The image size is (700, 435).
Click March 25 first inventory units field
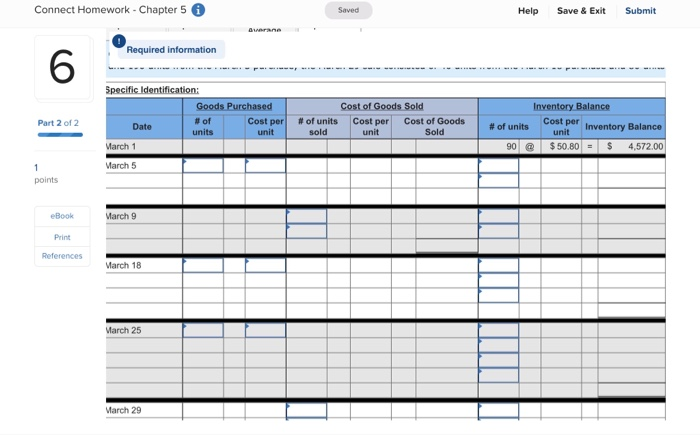[498, 330]
